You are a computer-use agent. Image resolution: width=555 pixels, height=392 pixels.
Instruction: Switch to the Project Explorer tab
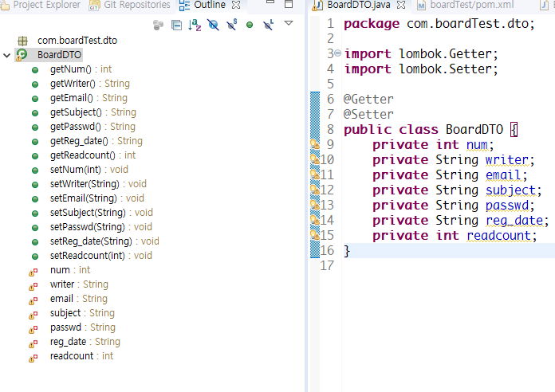click(x=41, y=5)
